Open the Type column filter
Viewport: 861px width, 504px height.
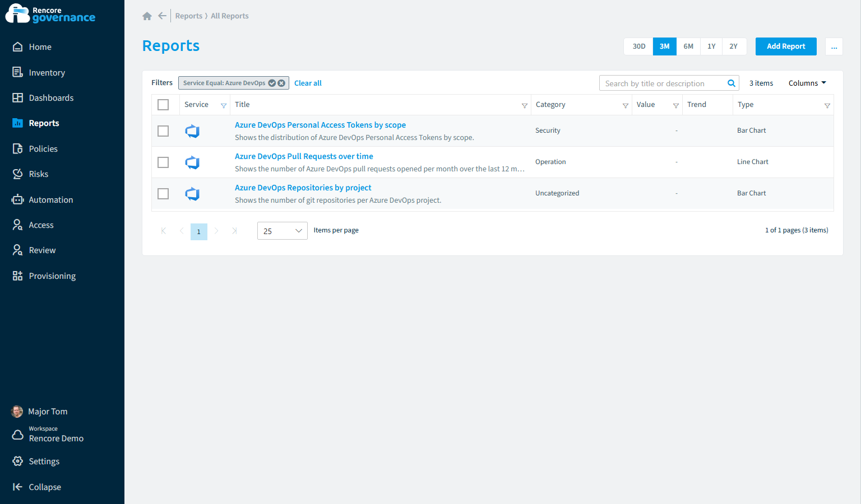point(827,106)
